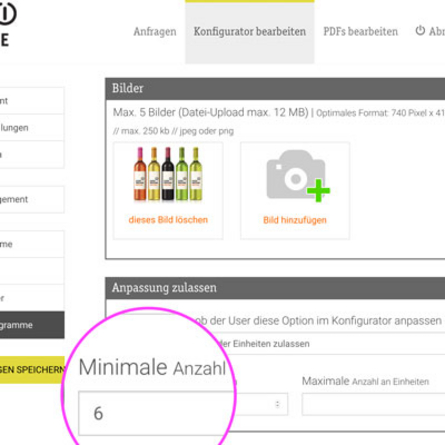Click 'Max. 5 Bilder (Datei-Upload max. 12 MB)' text
445x445 pixels.
[211, 112]
